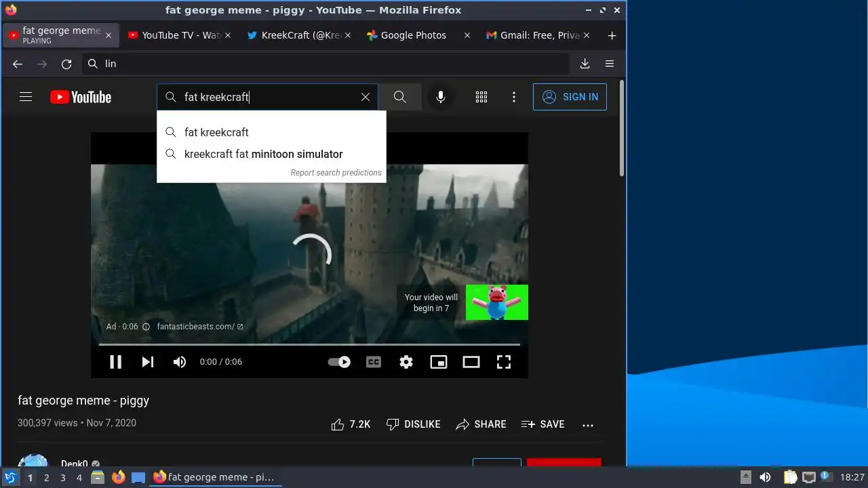This screenshot has height=488, width=868.
Task: Open system volume control in tray
Action: click(765, 477)
